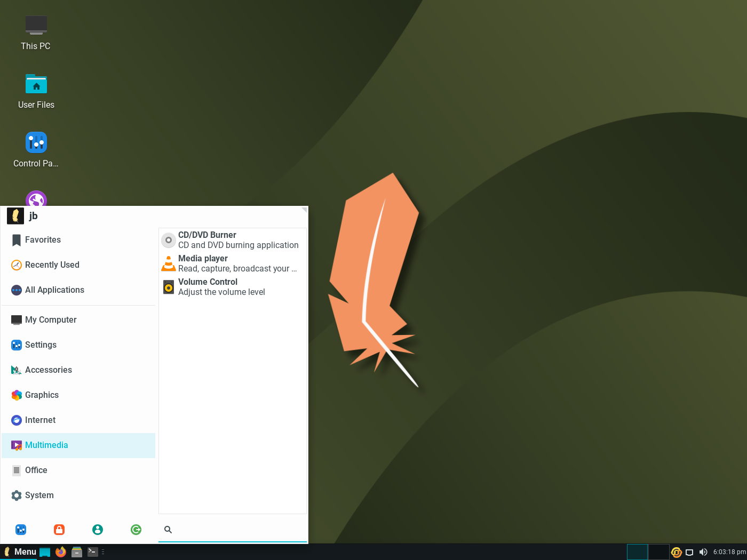Click the settings icon at menu bottom
Image resolution: width=747 pixels, height=560 pixels.
(21, 530)
